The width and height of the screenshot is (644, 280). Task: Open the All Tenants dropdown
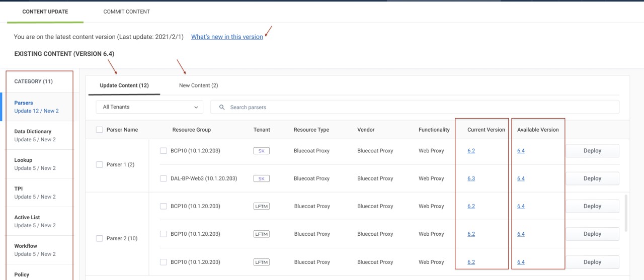(x=149, y=107)
